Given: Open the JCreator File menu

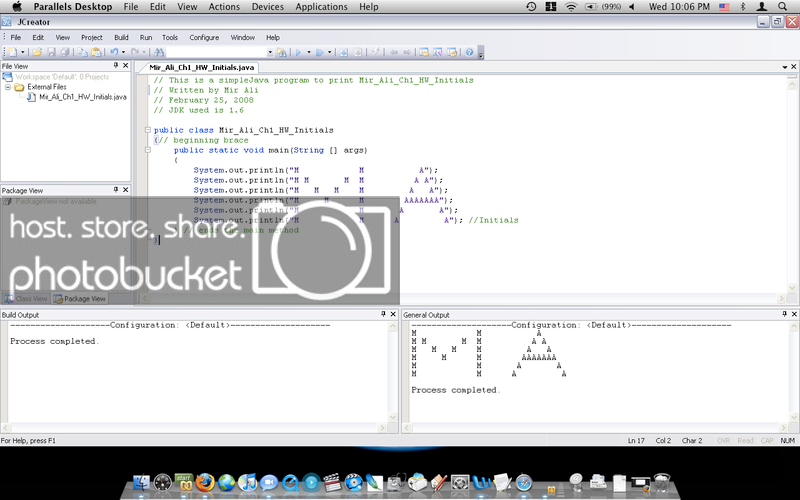Looking at the screenshot, I should (x=16, y=37).
